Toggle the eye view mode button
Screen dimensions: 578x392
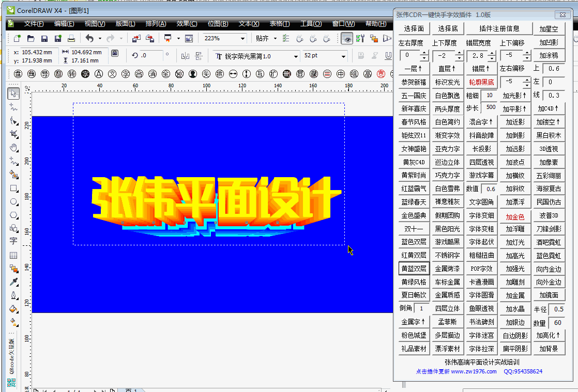click(x=346, y=38)
